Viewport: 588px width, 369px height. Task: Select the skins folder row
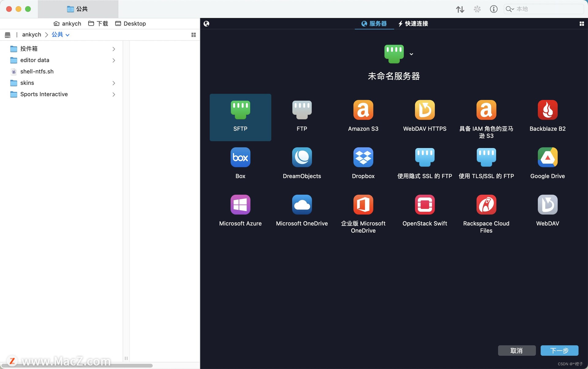pos(62,83)
